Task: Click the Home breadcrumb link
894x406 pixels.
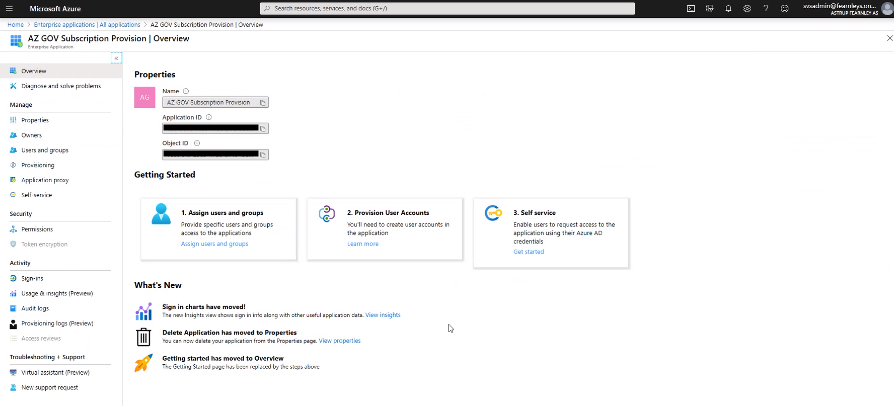Action: tap(15, 25)
